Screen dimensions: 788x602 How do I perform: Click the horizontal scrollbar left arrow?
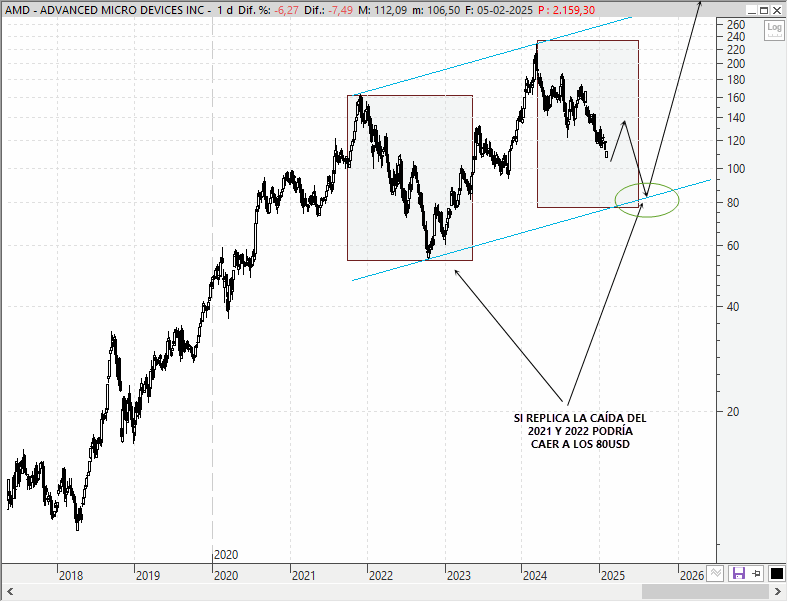(x=9, y=591)
